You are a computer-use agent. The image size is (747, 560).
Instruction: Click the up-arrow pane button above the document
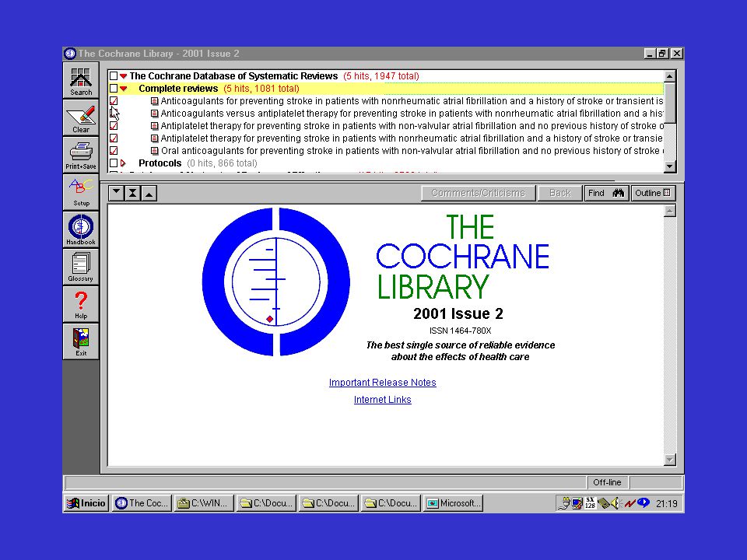(x=149, y=193)
